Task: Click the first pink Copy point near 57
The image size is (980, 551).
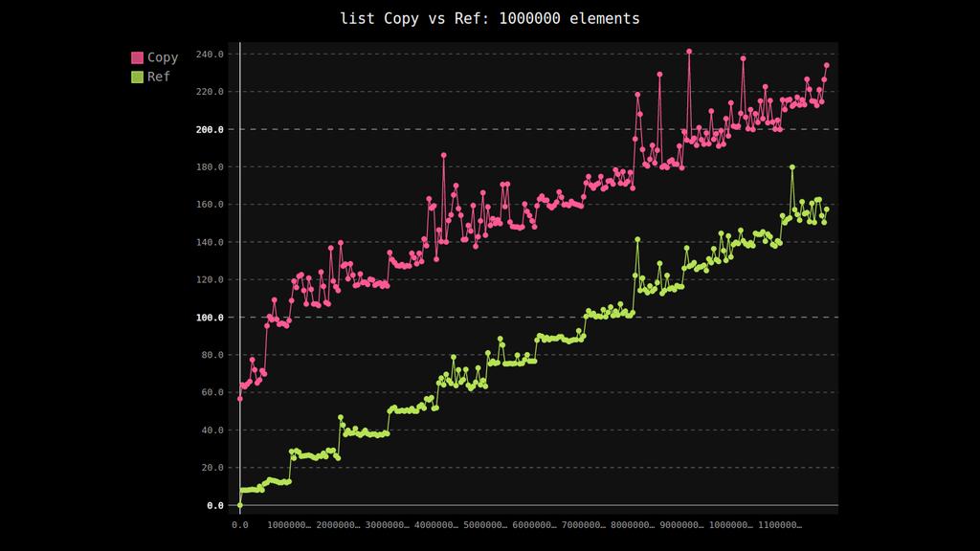Action: click(240, 399)
